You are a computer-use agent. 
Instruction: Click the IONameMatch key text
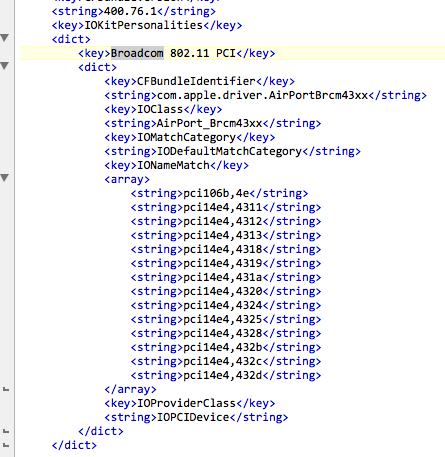coord(173,165)
